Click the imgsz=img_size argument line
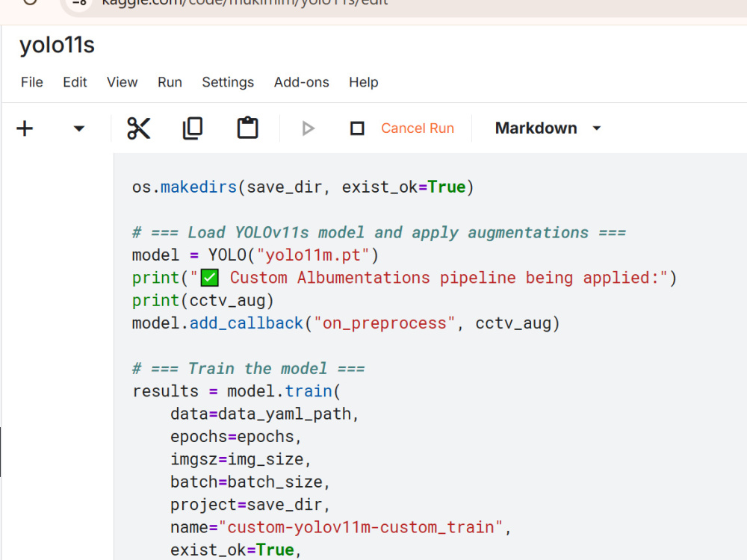Screen dimensions: 747x560 (x=241, y=459)
